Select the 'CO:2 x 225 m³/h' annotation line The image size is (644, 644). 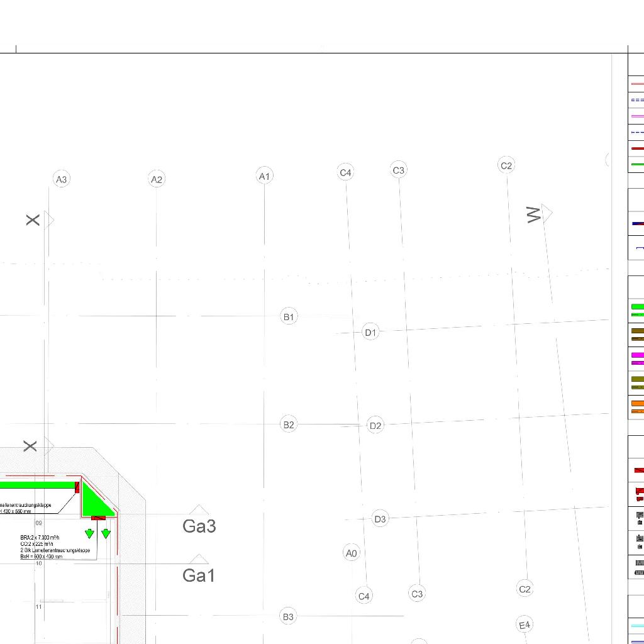tap(36, 544)
